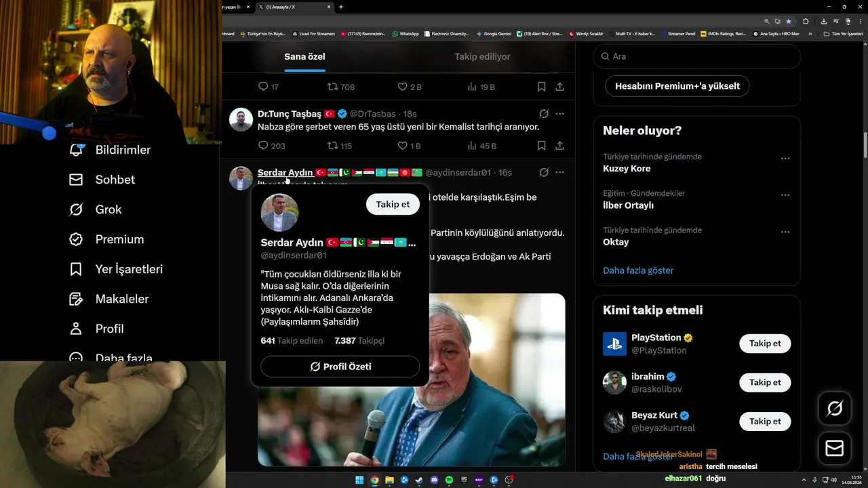
Task: Open Grok from the sidebar
Action: tap(95, 209)
